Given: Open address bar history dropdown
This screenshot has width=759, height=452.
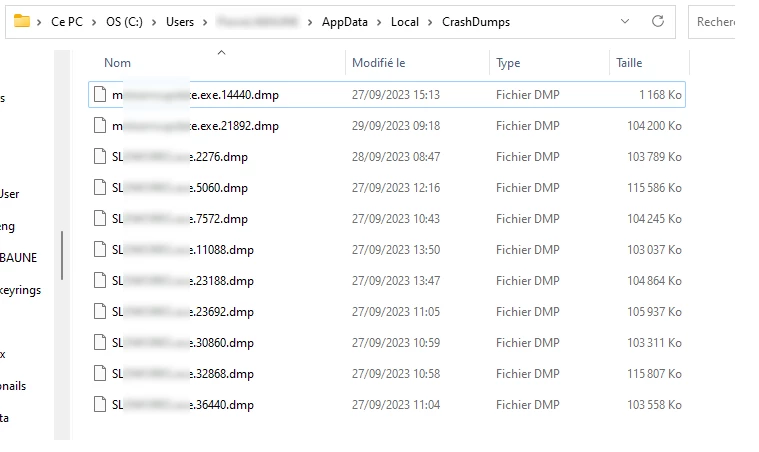Looking at the screenshot, I should 625,21.
